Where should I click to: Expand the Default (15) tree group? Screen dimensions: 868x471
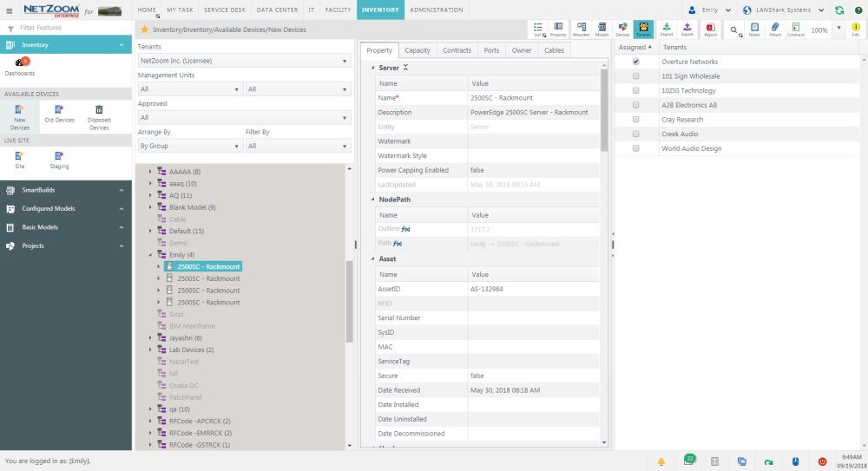(x=150, y=231)
